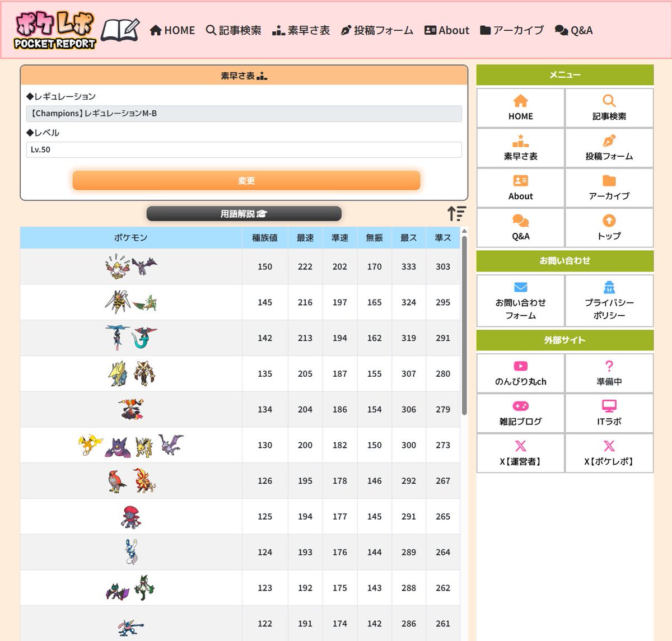Click the speed table vertical scrollbar

click(x=464, y=325)
